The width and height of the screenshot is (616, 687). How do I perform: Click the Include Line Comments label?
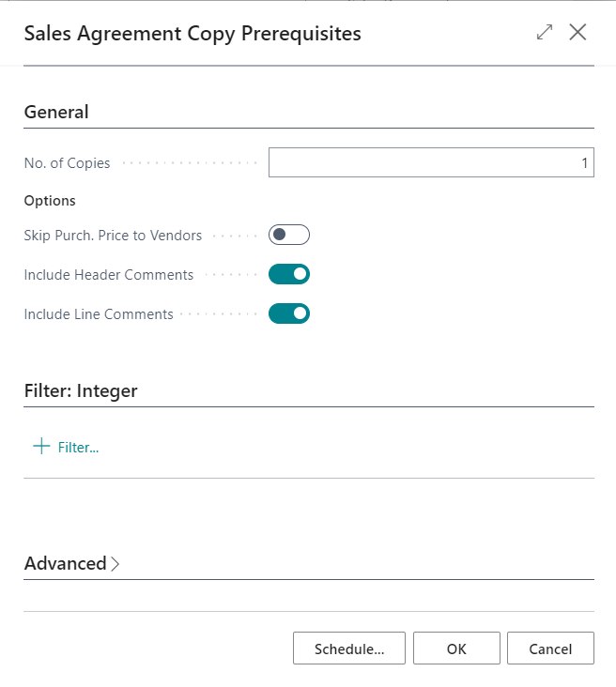(99, 314)
